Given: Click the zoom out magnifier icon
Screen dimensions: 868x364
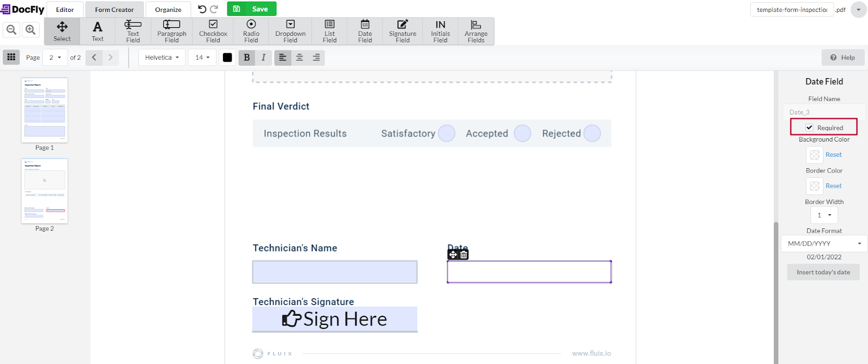Looking at the screenshot, I should coord(11,30).
